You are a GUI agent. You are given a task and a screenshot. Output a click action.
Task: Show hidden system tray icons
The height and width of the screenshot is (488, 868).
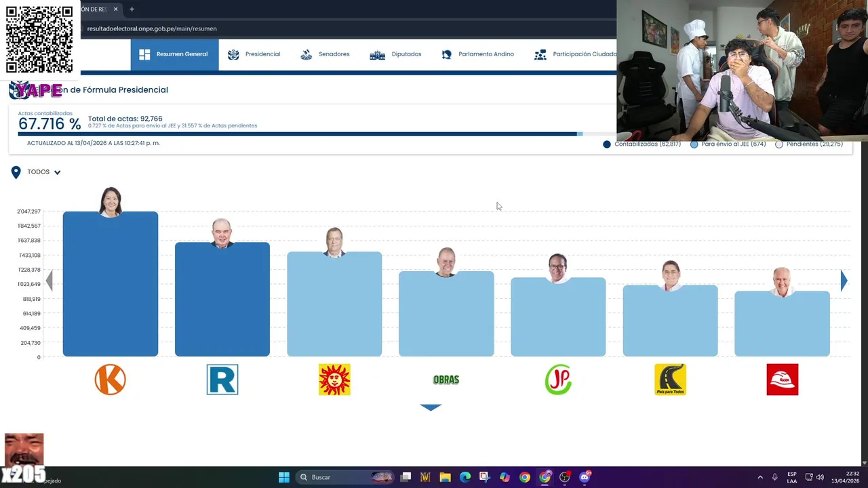pyautogui.click(x=760, y=477)
